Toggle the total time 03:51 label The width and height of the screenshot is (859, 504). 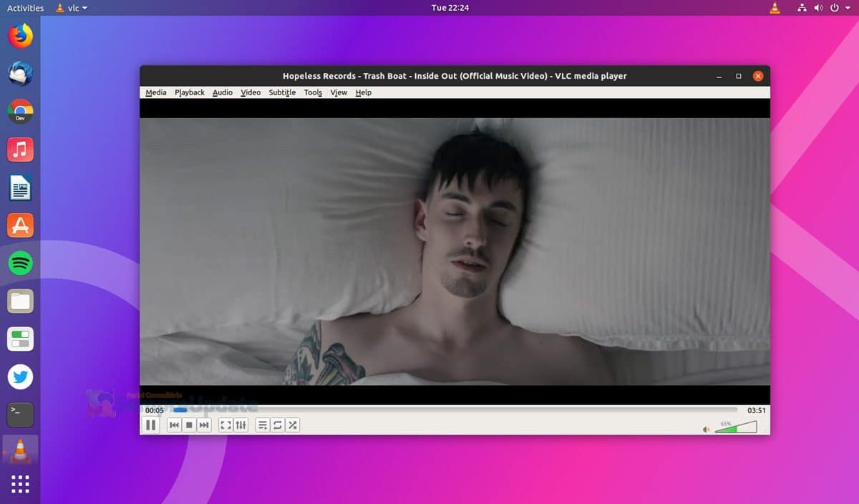pyautogui.click(x=757, y=410)
